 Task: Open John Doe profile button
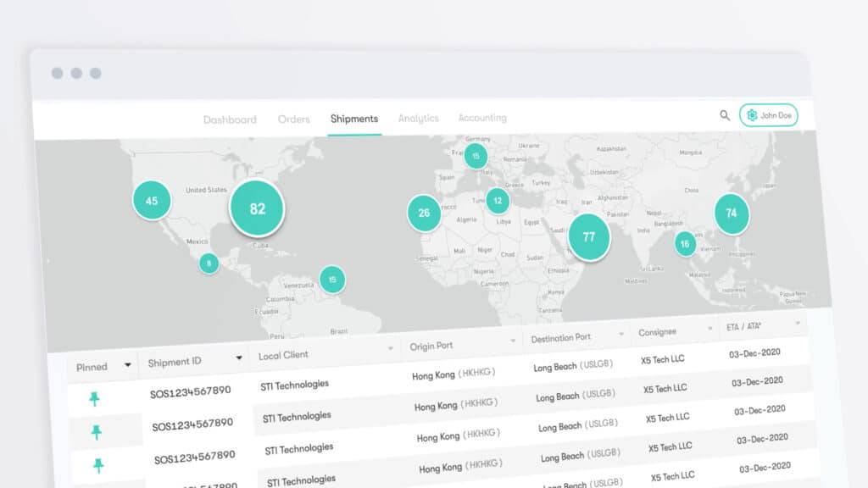pyautogui.click(x=768, y=115)
